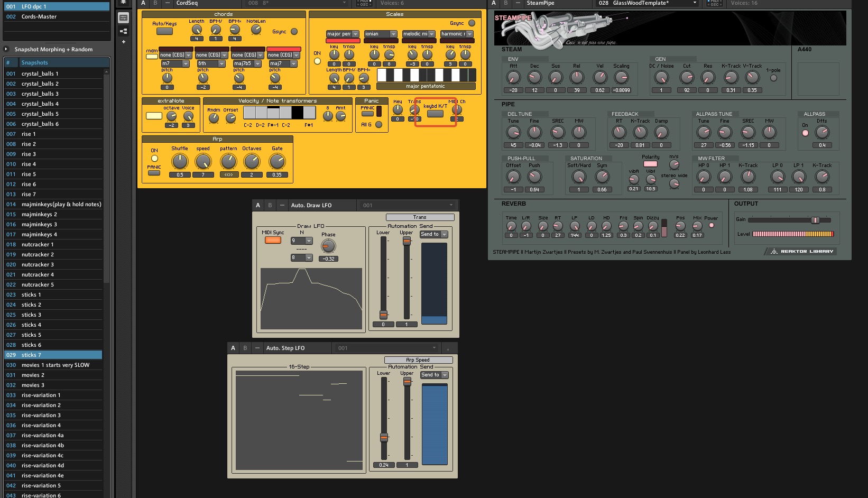This screenshot has height=498, width=868.
Task: Click the stereo wide knob
Action: [x=674, y=183]
